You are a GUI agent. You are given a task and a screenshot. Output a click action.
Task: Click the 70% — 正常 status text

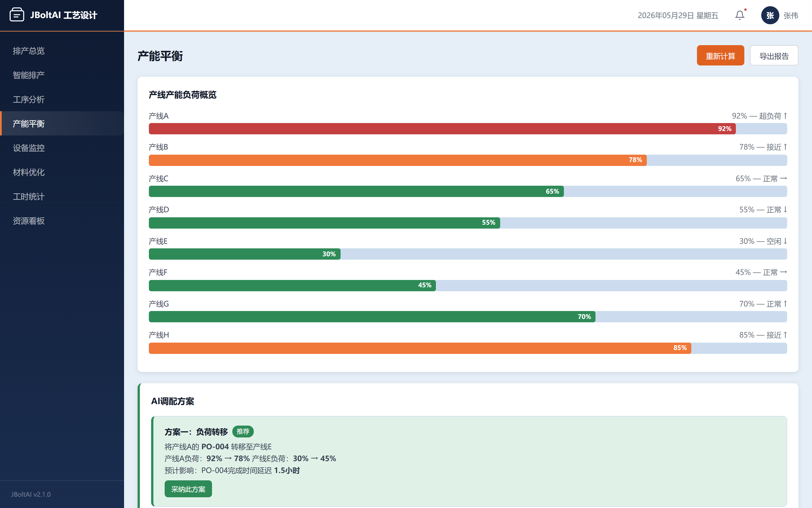(763, 304)
